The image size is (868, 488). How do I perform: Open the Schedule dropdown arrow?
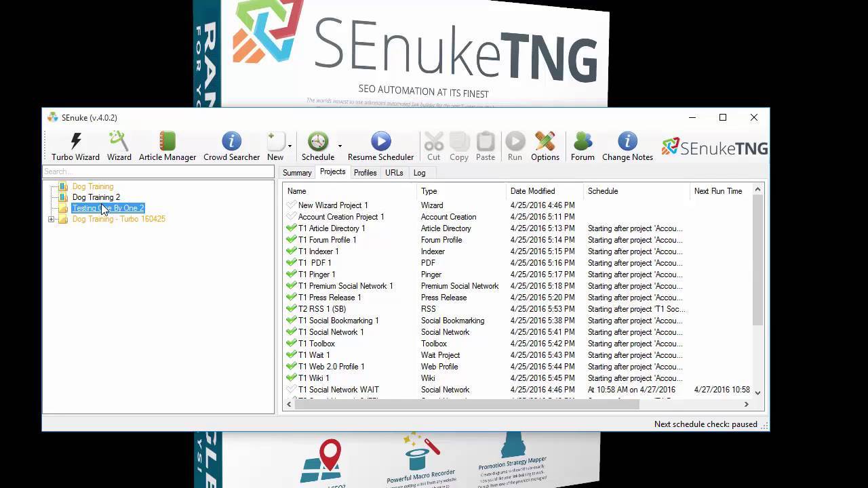coord(340,146)
